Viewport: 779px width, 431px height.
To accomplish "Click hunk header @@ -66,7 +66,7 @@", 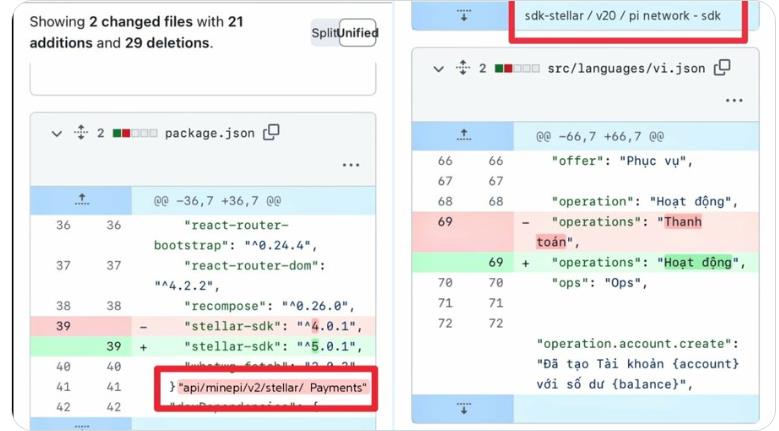I will (600, 137).
